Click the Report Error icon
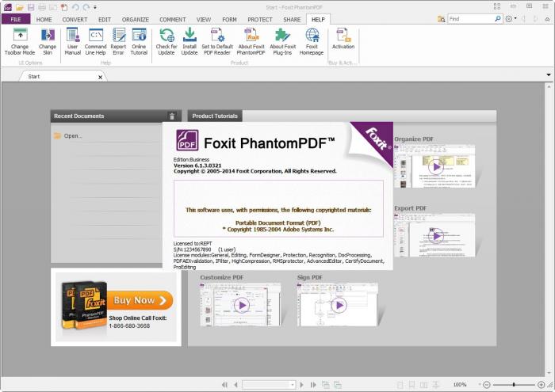Image resolution: width=555 pixels, height=392 pixels. coord(118,35)
